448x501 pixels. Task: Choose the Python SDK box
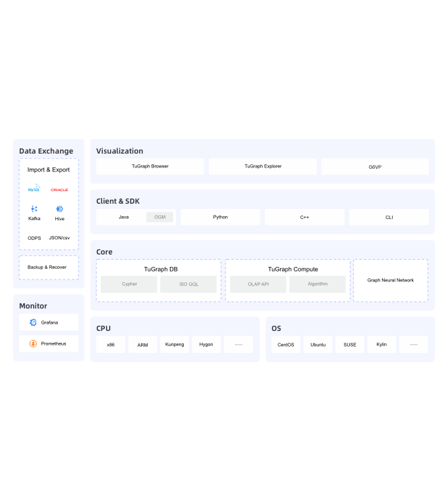point(220,217)
